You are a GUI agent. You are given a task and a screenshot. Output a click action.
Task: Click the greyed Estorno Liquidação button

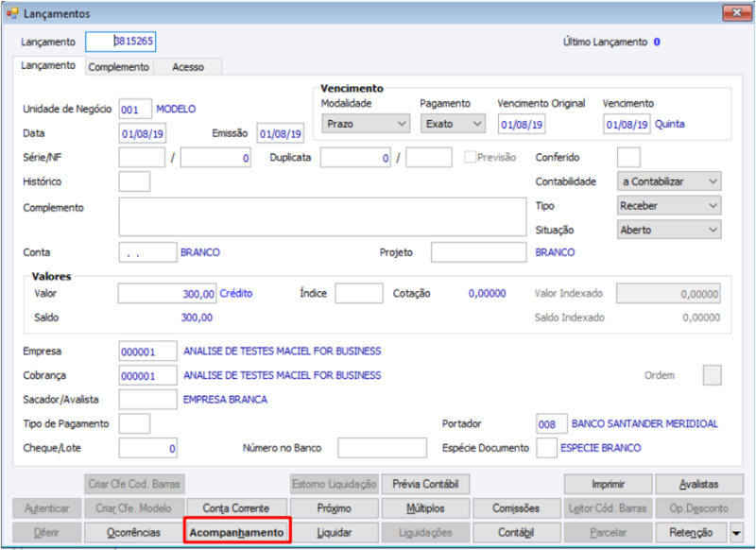pyautogui.click(x=335, y=484)
